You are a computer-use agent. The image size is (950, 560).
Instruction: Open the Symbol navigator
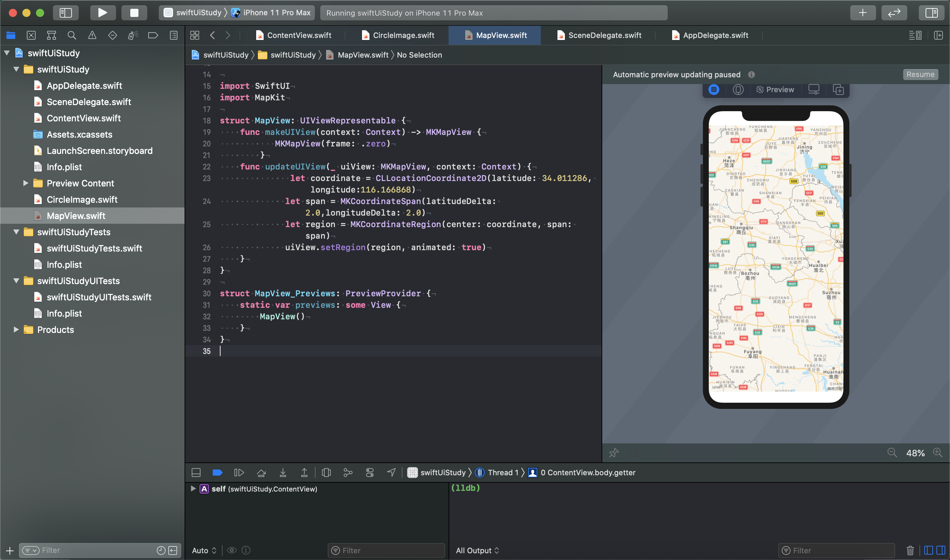click(51, 36)
